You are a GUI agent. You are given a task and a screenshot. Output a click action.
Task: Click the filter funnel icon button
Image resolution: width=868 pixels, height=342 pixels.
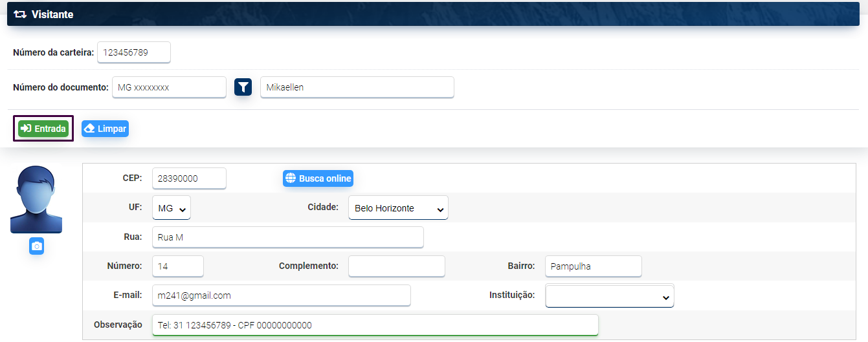[243, 87]
